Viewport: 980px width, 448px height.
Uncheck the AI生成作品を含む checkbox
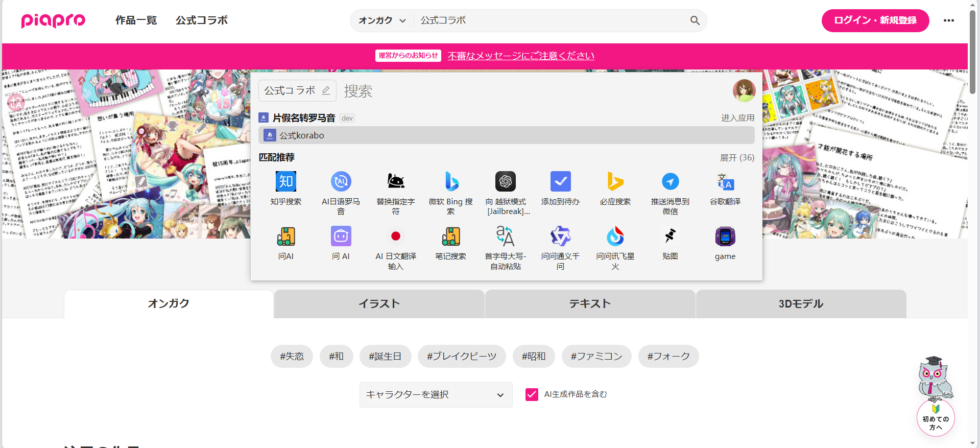click(532, 394)
